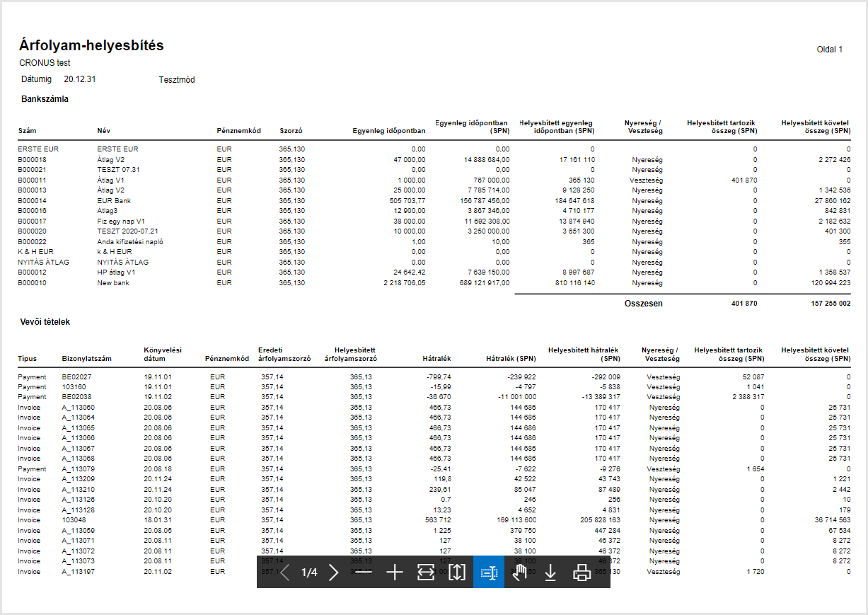The width and height of the screenshot is (868, 615).
Task: Click the Oldal 1 page label
Action: point(830,50)
